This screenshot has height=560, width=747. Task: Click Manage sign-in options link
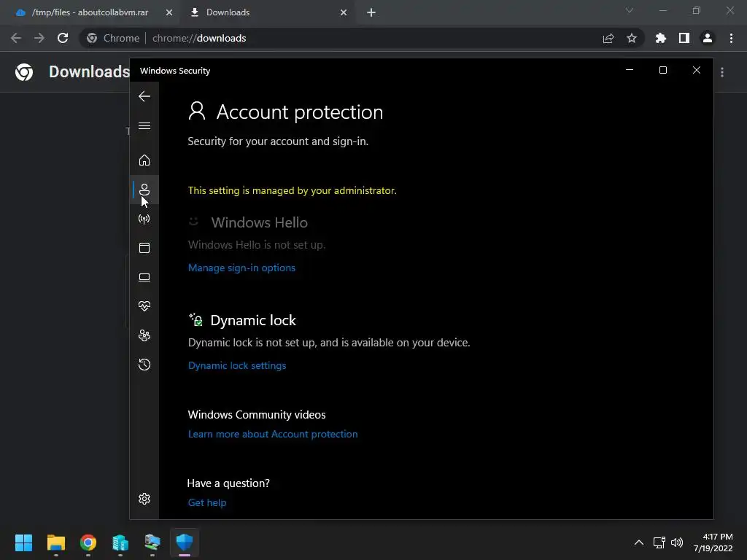241,268
